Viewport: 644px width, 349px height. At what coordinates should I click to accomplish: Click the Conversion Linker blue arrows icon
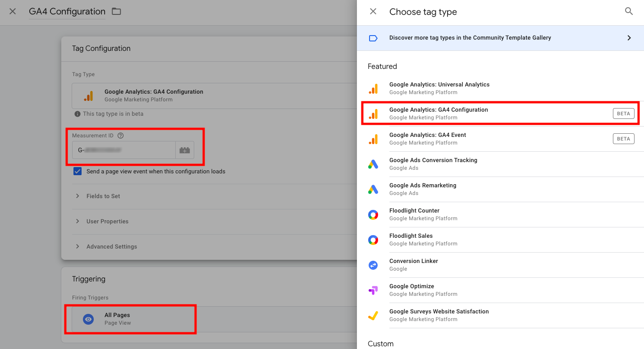373,265
